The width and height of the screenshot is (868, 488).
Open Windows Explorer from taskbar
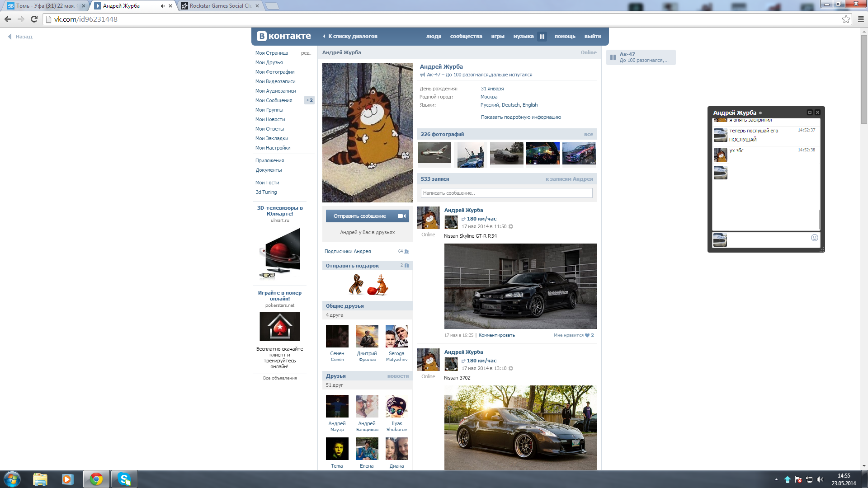coord(40,479)
